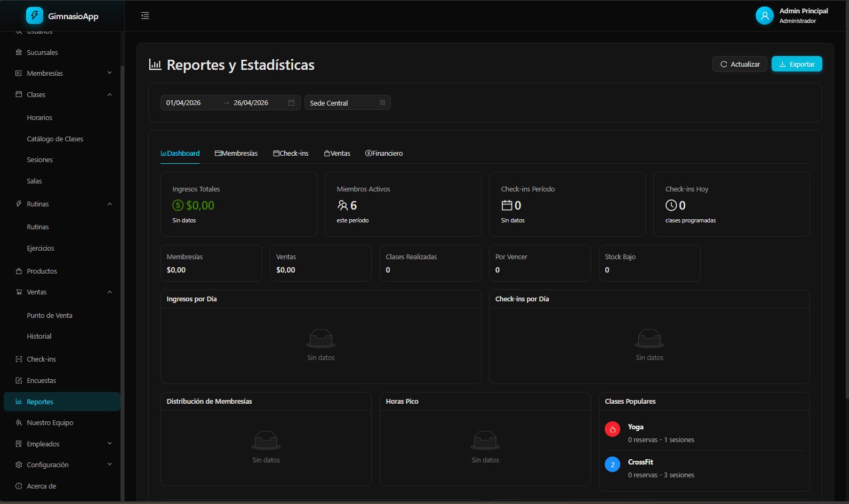The image size is (849, 504).
Task: Click the Por Vencer card label
Action: (x=511, y=257)
